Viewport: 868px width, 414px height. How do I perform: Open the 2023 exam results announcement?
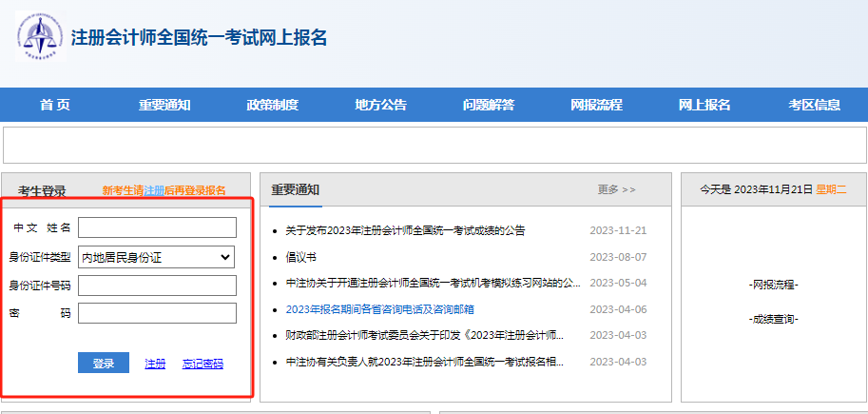coord(405,230)
